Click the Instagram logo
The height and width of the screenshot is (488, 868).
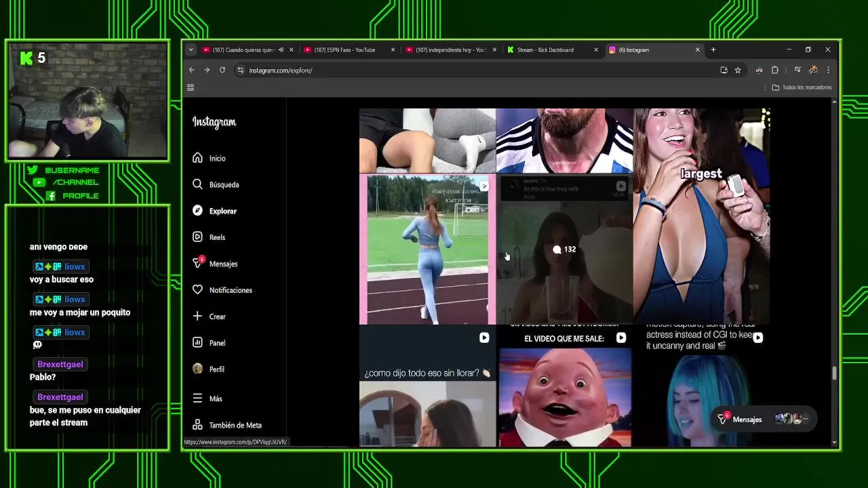(x=214, y=122)
